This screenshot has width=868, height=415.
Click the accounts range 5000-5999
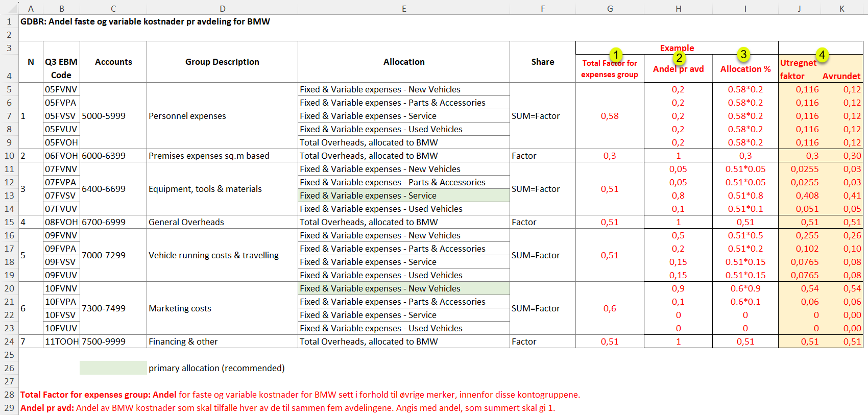[x=113, y=116]
